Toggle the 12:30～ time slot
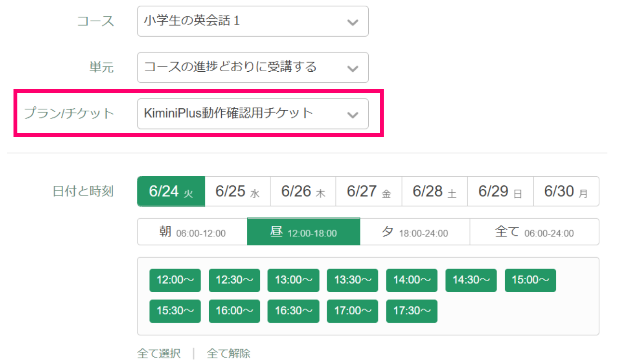Image resolution: width=618 pixels, height=364 pixels. [x=234, y=280]
